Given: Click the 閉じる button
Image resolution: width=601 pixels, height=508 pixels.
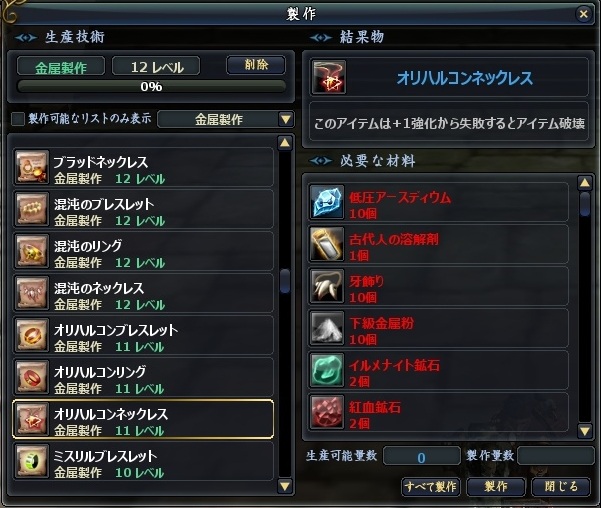Looking at the screenshot, I should click(561, 487).
